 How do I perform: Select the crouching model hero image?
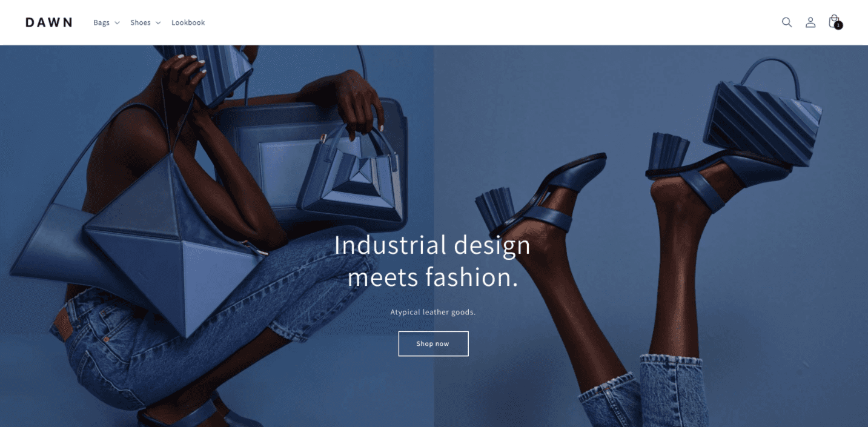pyautogui.click(x=217, y=236)
